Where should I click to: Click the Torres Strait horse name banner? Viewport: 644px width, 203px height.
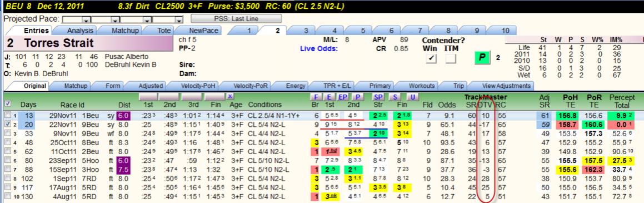(89, 43)
